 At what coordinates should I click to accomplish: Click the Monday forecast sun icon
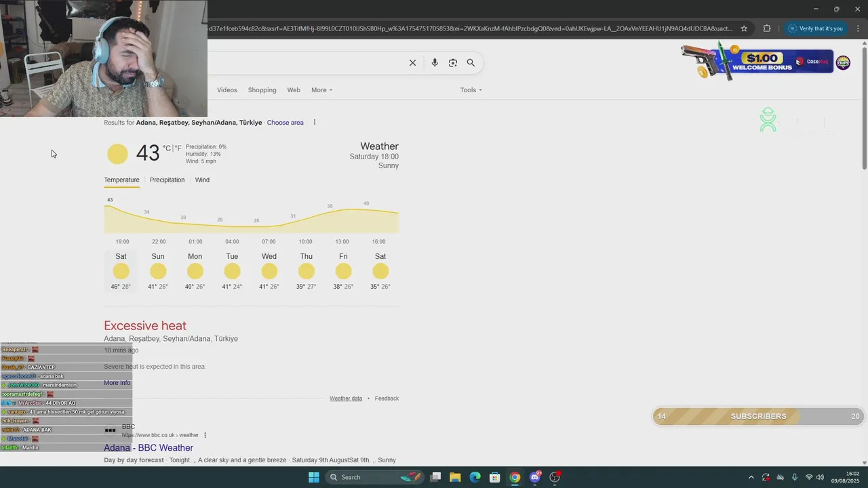195,271
